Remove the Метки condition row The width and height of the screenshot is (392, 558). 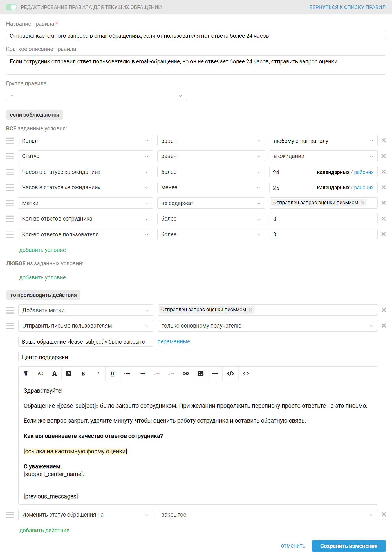384,203
